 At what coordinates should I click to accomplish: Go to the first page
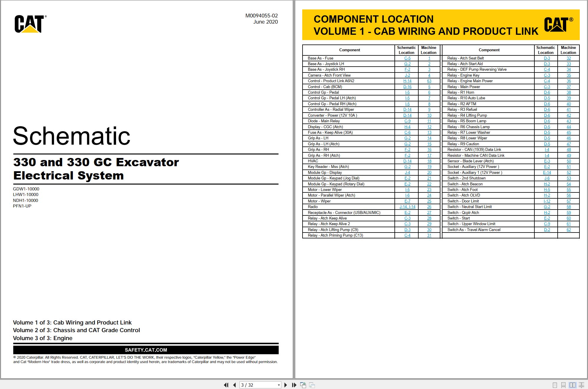click(x=226, y=385)
